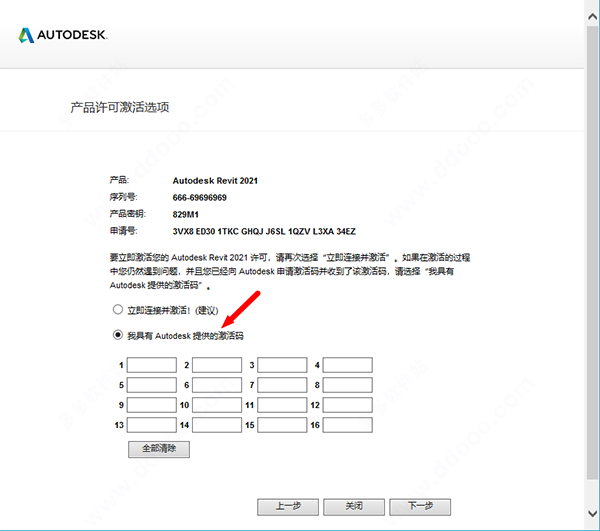This screenshot has height=531, width=600.
Task: Focus activation code field 5
Action: pos(152,385)
